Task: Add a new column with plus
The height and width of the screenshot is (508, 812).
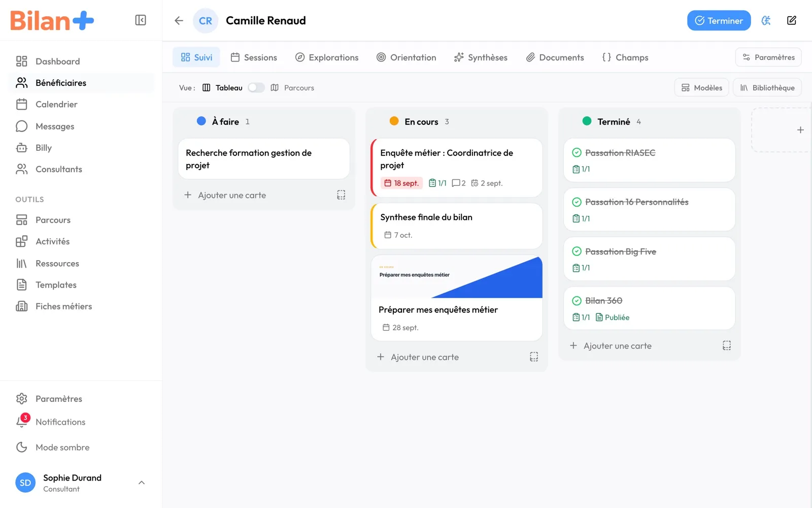Action: 800,130
